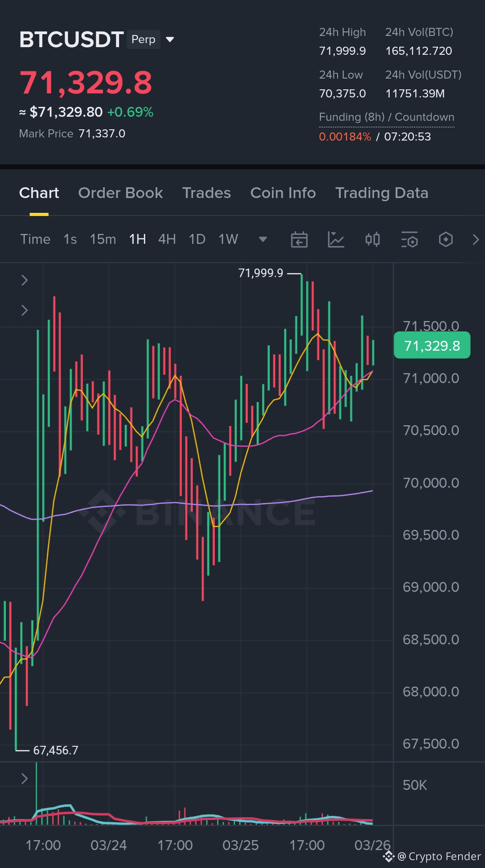Viewport: 485px width, 868px height.
Task: Tap the 24h High value 71,999.9
Action: point(343,51)
